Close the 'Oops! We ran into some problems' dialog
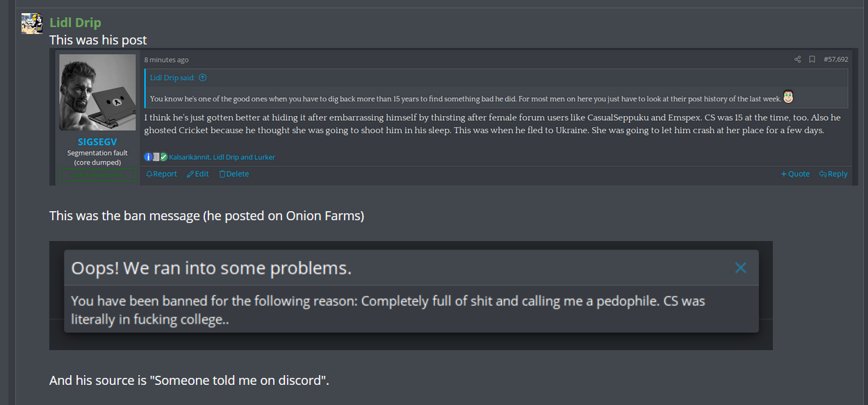This screenshot has width=868, height=405. click(741, 267)
